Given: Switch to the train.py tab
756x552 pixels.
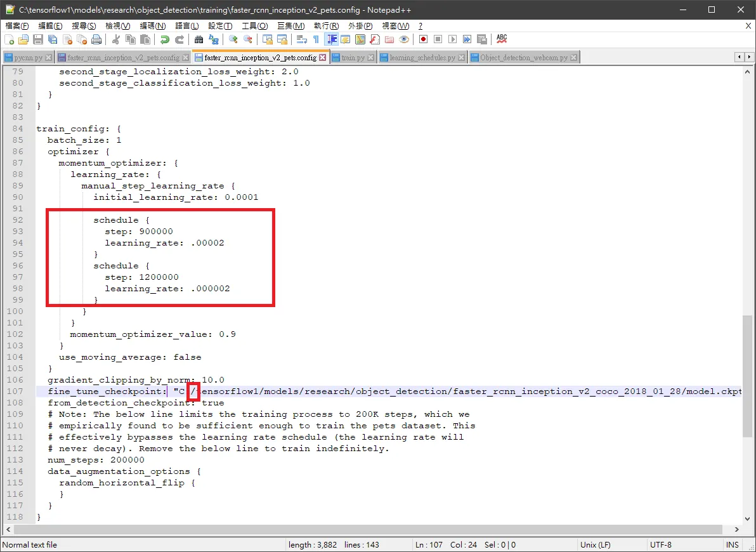Looking at the screenshot, I should (353, 57).
